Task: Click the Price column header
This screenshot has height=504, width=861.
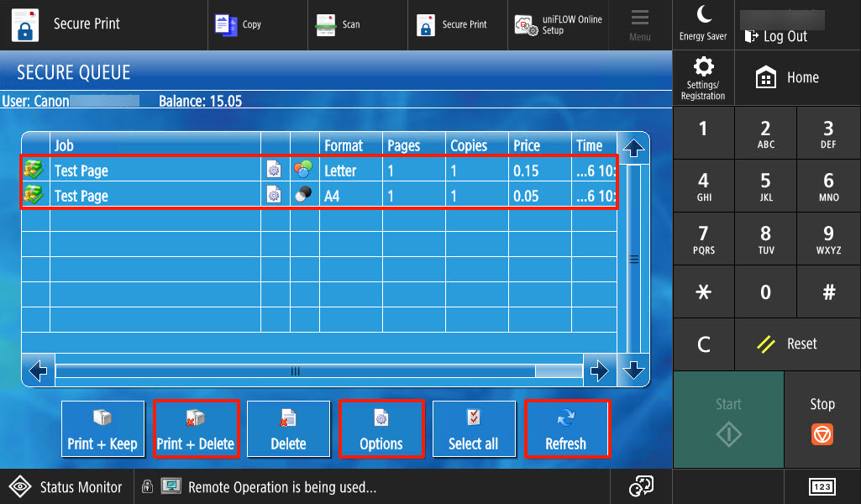Action: [540, 145]
